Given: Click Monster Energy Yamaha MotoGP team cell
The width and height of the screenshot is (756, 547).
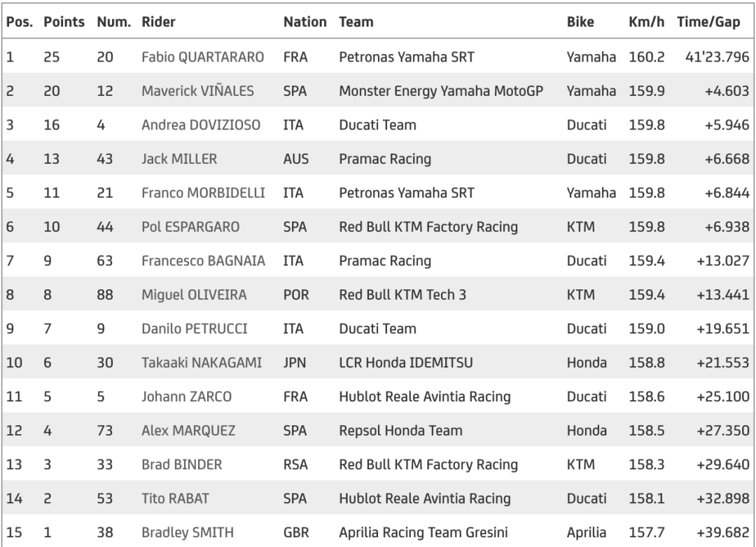Looking at the screenshot, I should point(441,91).
